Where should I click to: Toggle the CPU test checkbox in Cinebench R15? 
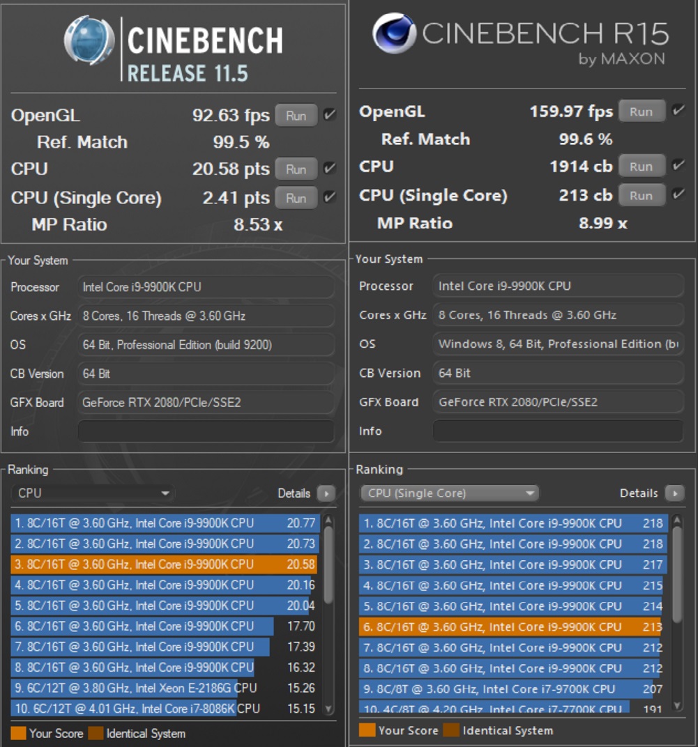678,167
